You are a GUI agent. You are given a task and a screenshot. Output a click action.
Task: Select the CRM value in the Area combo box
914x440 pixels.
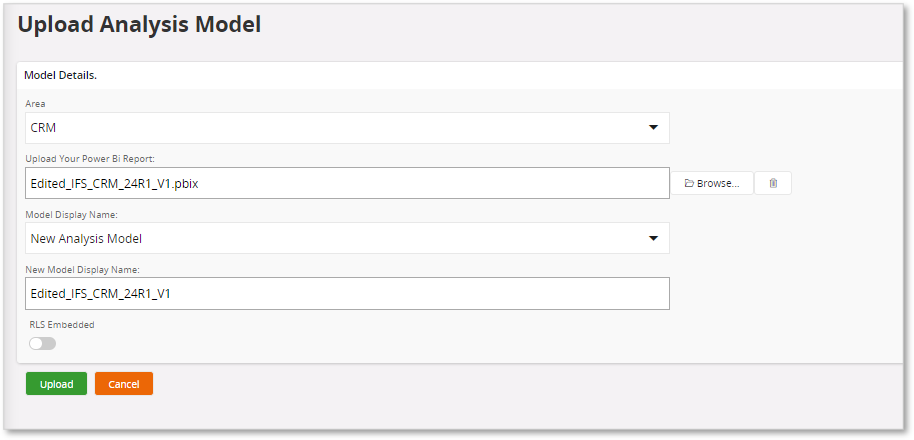point(43,128)
